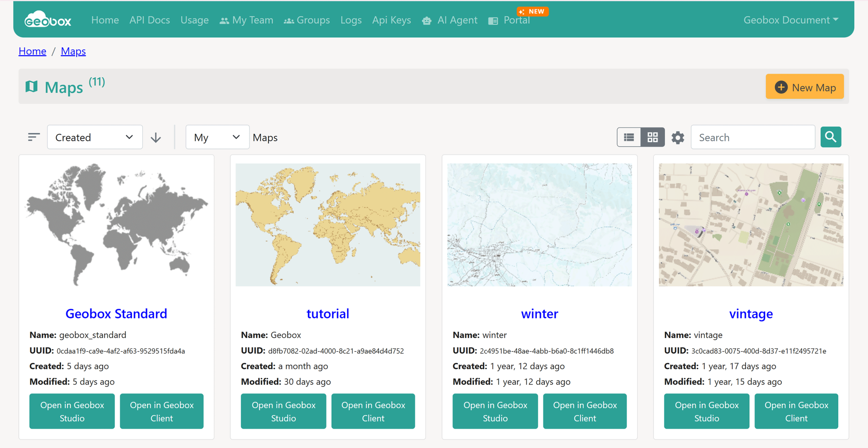The image size is (868, 448).
Task: Click the winter map thumbnail
Action: 539,225
